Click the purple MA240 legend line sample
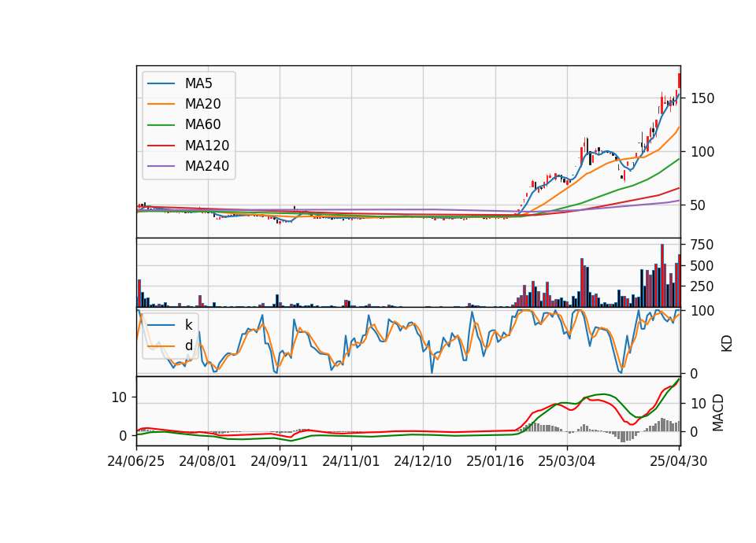 tap(161, 166)
